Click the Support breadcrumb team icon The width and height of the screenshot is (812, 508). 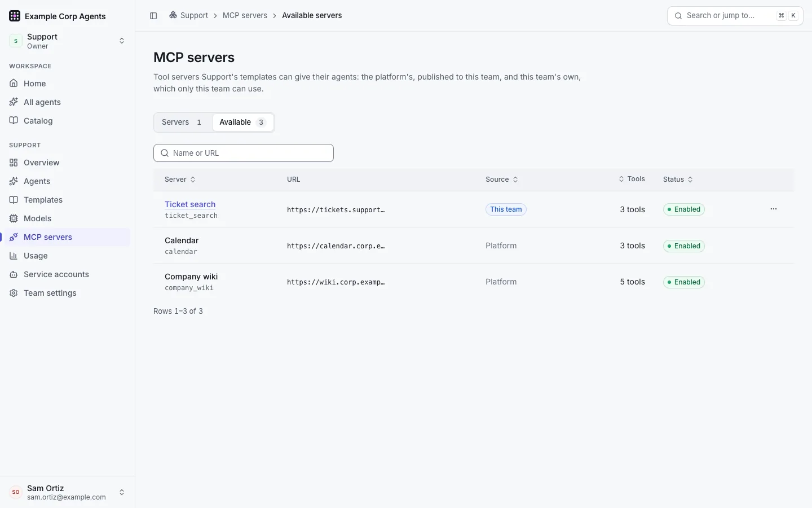[173, 15]
